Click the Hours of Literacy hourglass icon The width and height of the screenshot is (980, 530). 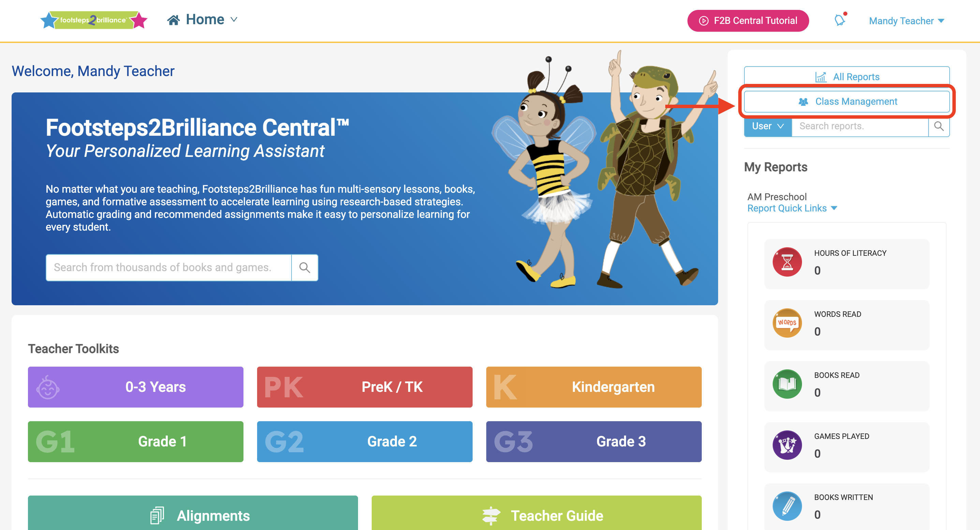787,263
